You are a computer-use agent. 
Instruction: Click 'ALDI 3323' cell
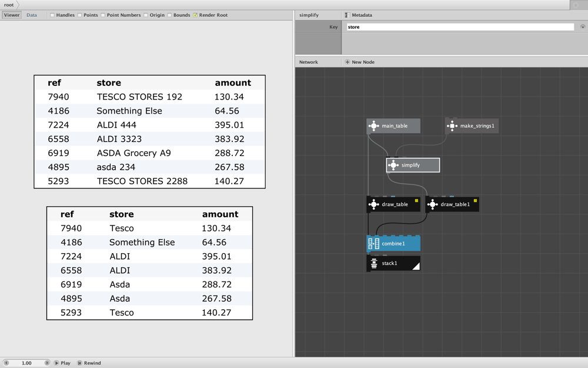[119, 139]
